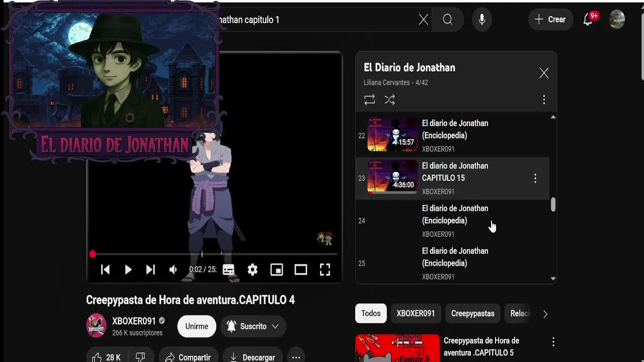Like the video with 28 K
Screen dimensions: 644x362
(107, 357)
